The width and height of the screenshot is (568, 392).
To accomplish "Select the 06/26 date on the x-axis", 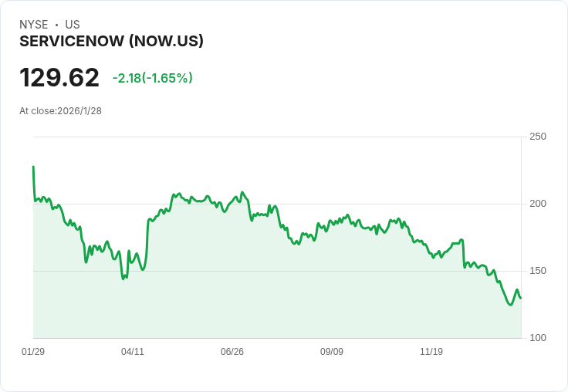I will [232, 352].
